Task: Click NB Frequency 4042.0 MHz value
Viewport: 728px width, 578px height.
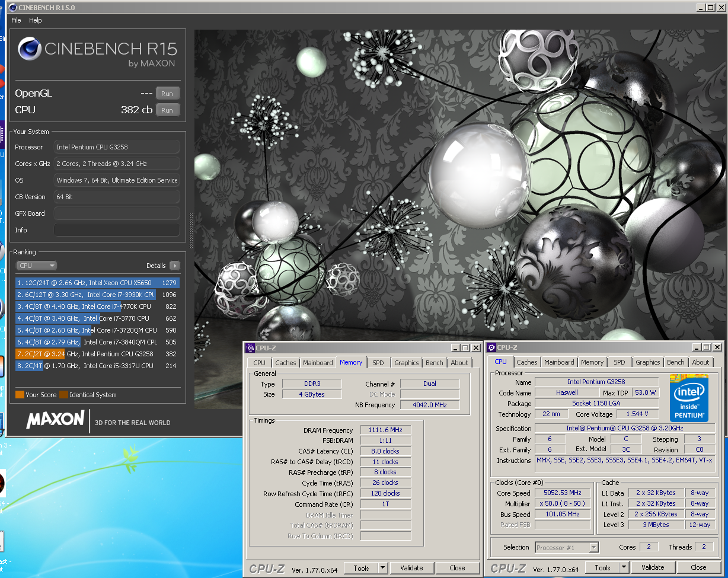Action: tap(430, 405)
